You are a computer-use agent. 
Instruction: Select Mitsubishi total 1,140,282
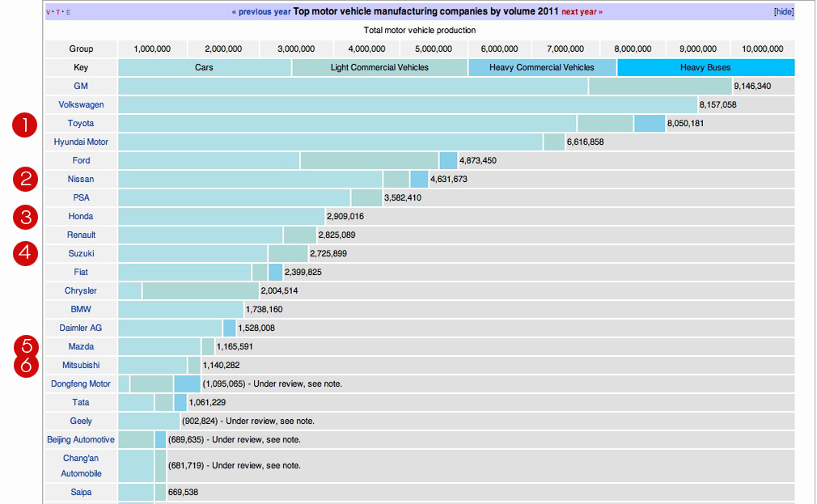pos(222,366)
